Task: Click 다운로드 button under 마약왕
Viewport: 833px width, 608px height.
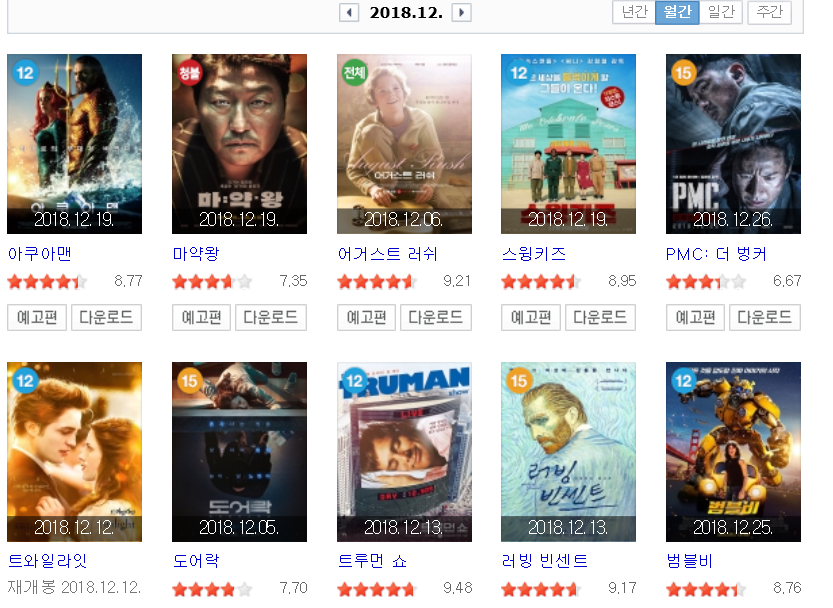Action: coord(271,317)
